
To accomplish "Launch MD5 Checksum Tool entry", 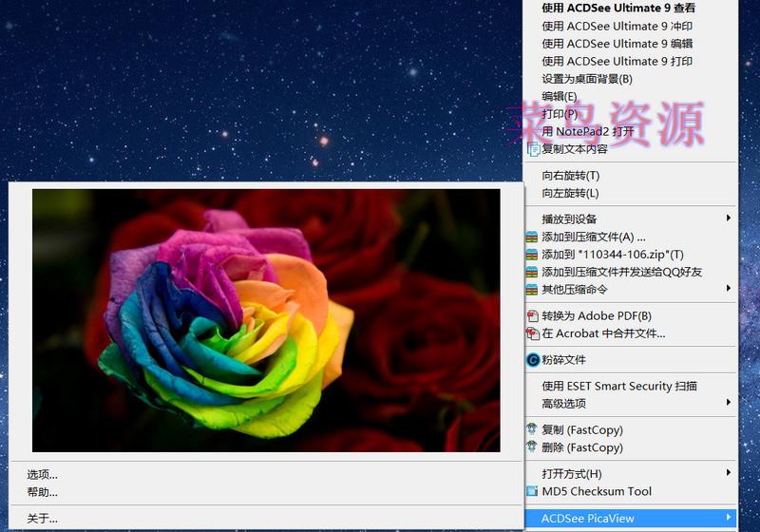I will [597, 491].
